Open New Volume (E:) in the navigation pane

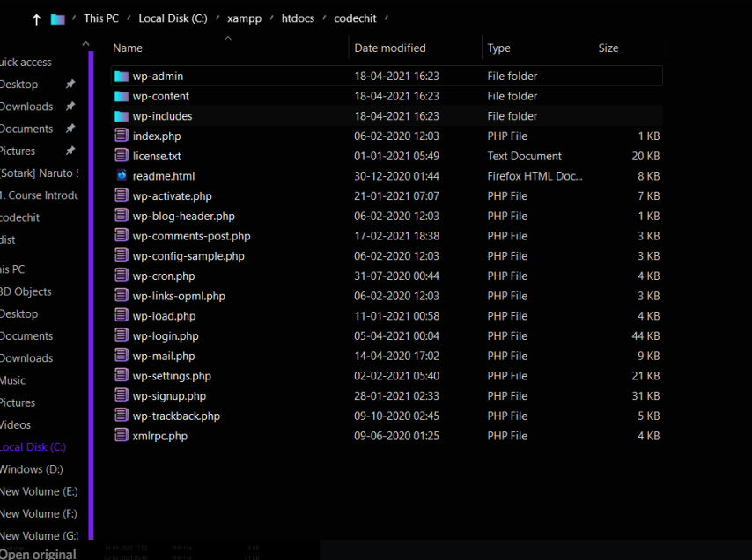[39, 491]
